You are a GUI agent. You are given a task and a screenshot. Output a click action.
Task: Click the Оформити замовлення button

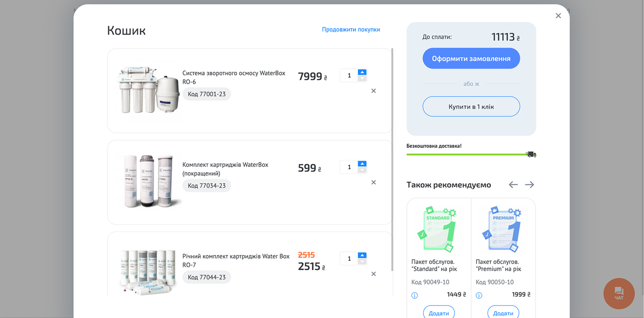471,59
